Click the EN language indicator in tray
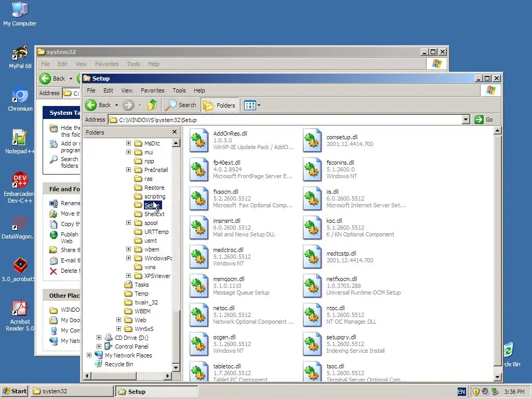The image size is (532, 399). [x=461, y=392]
